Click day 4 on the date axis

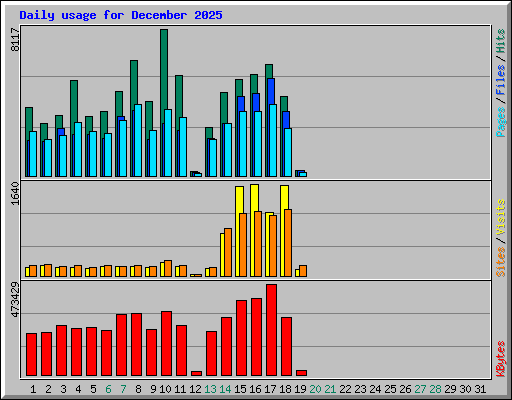(78, 389)
